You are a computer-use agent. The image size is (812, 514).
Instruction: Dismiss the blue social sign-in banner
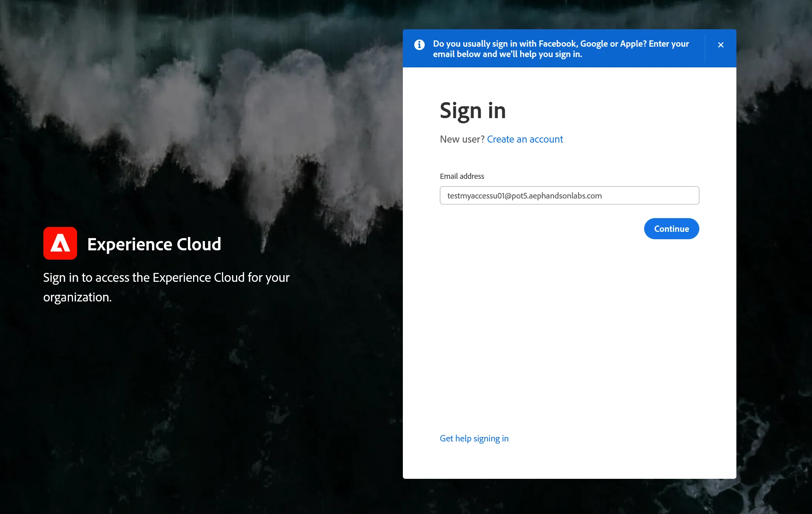click(720, 45)
